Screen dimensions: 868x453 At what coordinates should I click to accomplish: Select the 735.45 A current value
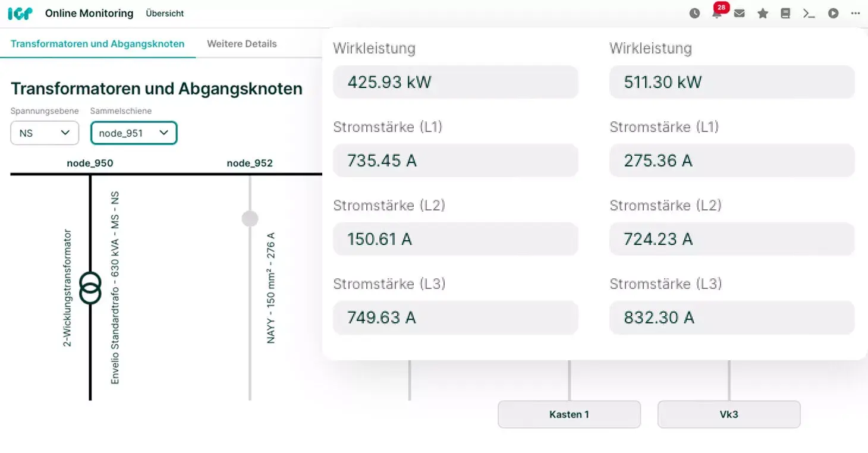coord(455,161)
